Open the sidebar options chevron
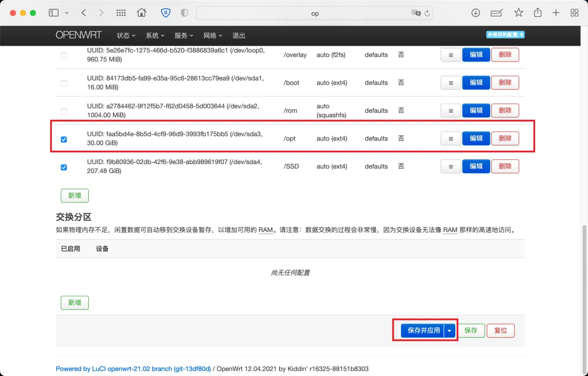588x376 pixels. pos(67,13)
